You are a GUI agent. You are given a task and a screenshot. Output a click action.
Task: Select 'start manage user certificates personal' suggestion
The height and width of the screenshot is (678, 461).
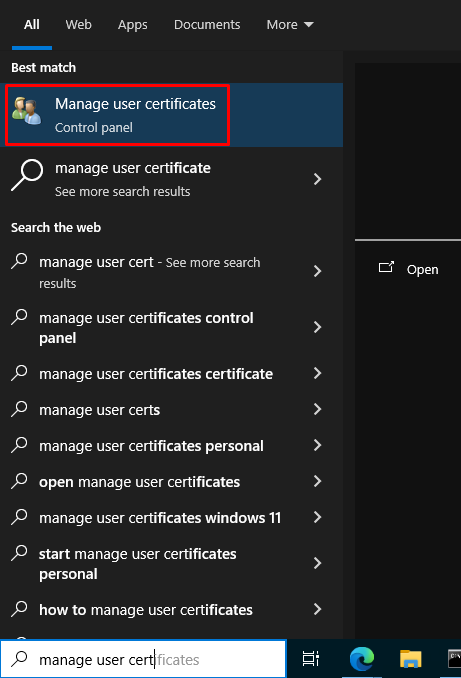pos(171,563)
